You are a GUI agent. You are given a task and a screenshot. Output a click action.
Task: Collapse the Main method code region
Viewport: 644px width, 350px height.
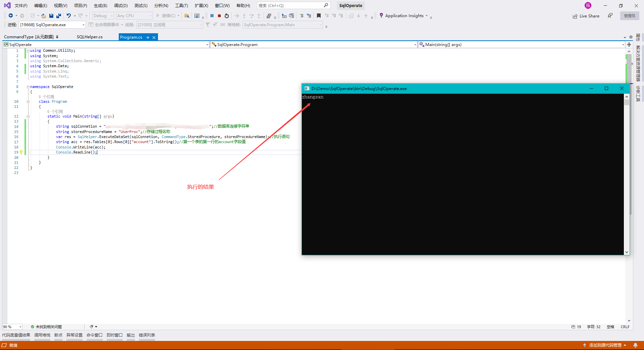28,116
